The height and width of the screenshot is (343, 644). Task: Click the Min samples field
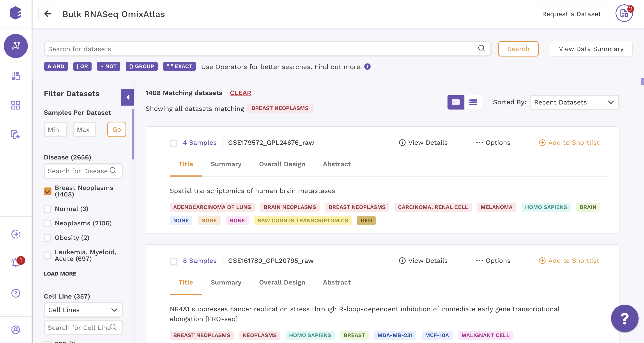(55, 129)
